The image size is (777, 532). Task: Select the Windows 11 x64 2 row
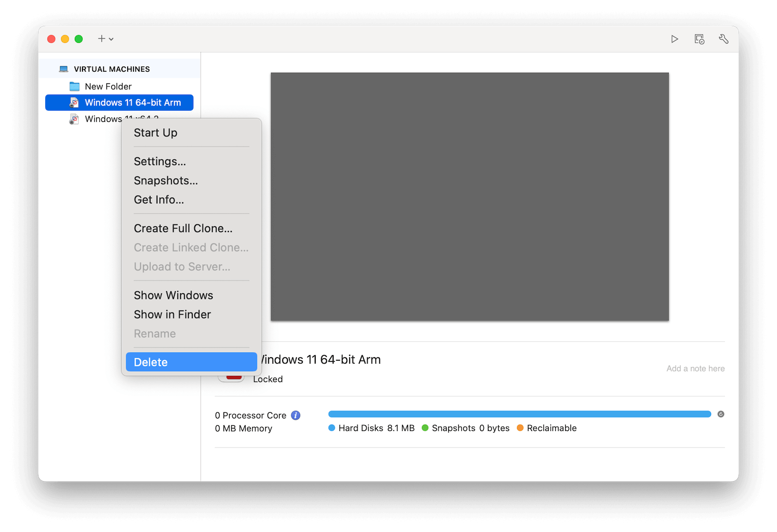[119, 119]
